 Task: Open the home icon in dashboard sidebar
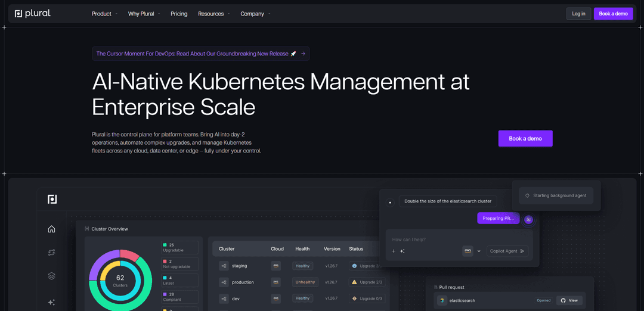[x=51, y=229]
